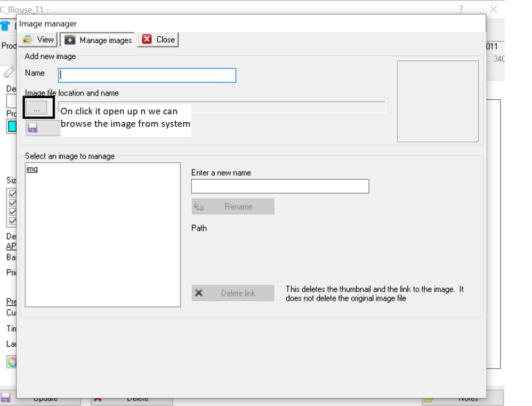The height and width of the screenshot is (406, 532).
Task: Click the question mark help button in title bar
Action: 461,9
